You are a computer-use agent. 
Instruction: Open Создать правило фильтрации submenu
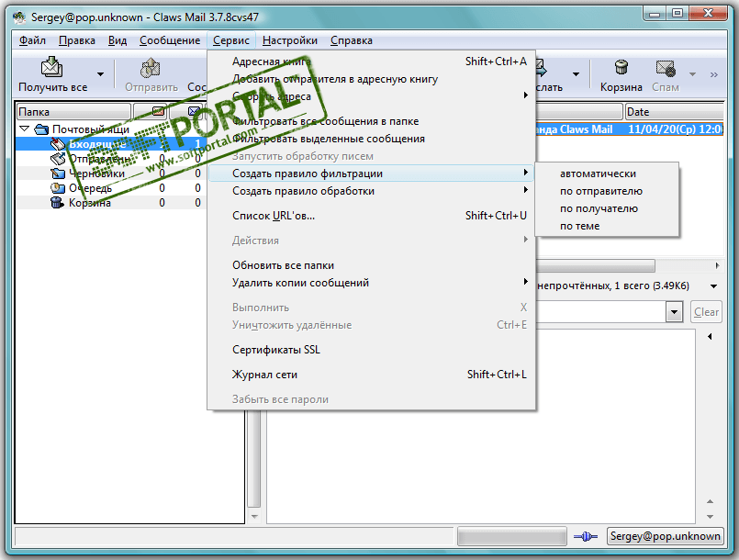coord(372,174)
